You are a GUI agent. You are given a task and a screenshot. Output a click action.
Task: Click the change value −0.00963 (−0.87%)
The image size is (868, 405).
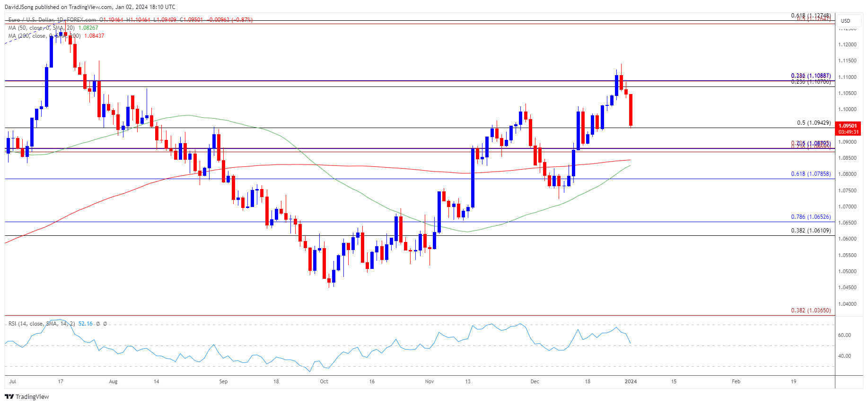230,20
